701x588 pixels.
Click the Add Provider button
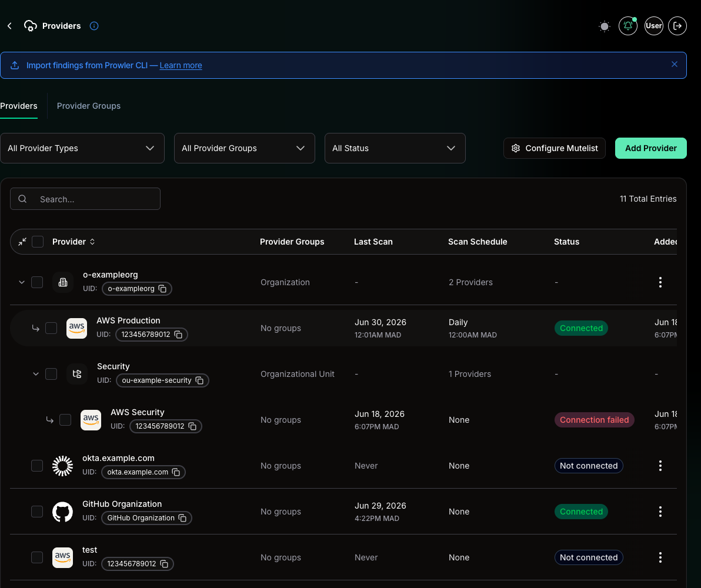coord(651,148)
